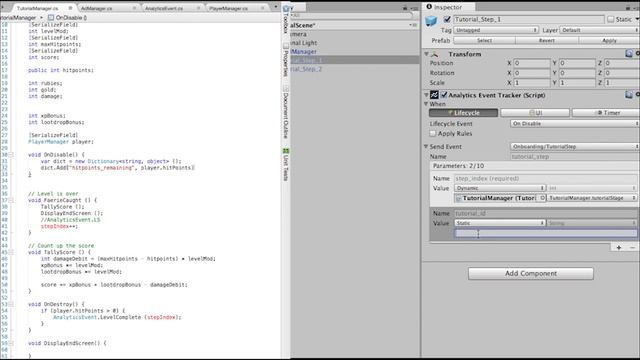The height and width of the screenshot is (360, 640).
Task: Close the AdManager.cs tab with its x
Action: pos(134,8)
